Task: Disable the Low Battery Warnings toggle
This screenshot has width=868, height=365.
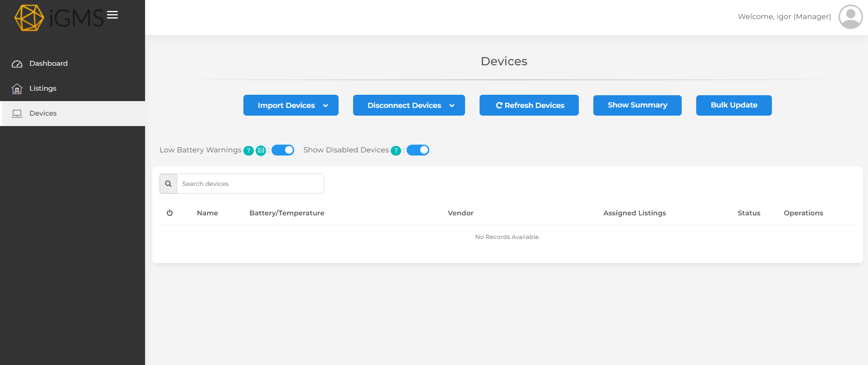Action: pyautogui.click(x=283, y=150)
